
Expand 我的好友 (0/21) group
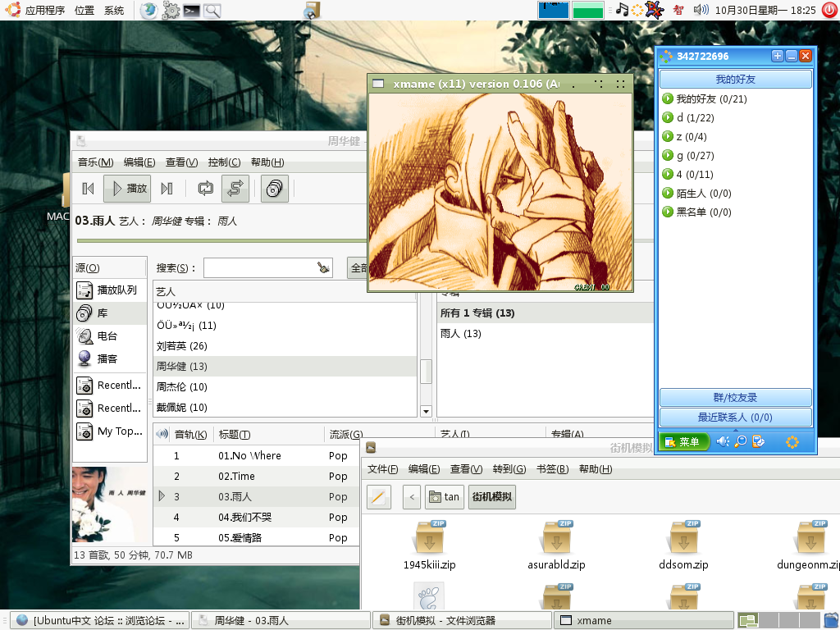click(x=668, y=98)
